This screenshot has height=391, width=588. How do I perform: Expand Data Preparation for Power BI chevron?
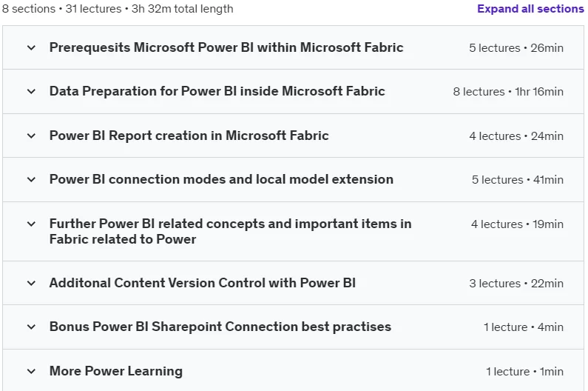point(32,91)
